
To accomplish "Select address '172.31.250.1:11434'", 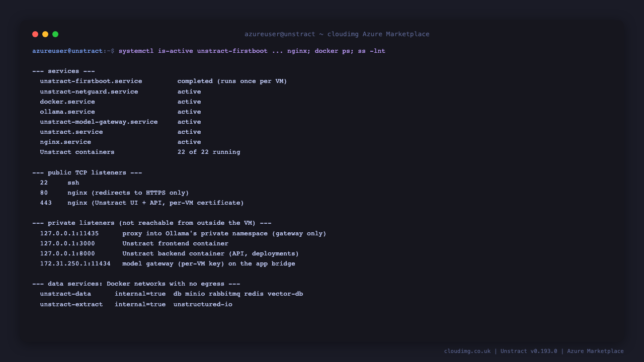I will tap(75, 263).
